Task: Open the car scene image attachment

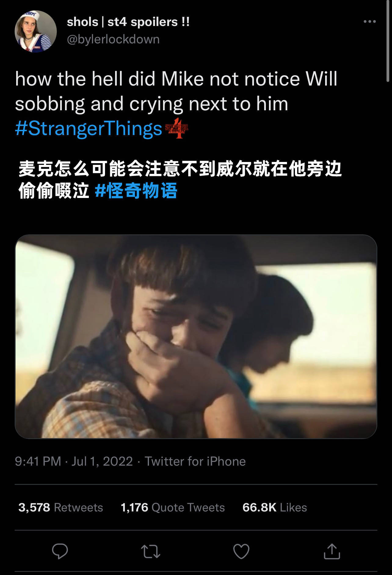Action: [196, 336]
